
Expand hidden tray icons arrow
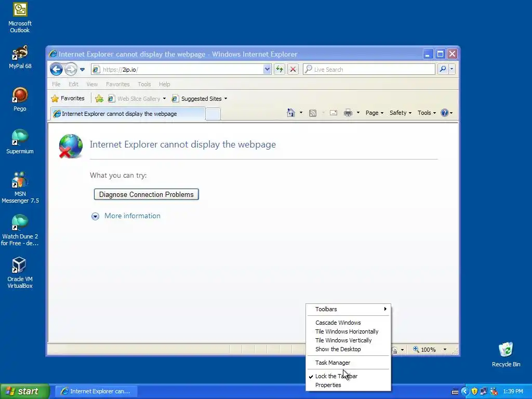[465, 392]
